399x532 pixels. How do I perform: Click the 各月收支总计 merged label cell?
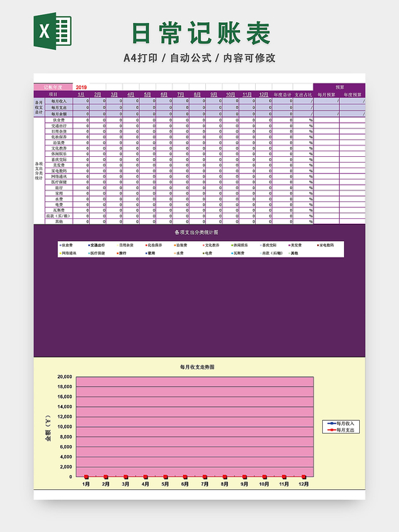pos(39,107)
